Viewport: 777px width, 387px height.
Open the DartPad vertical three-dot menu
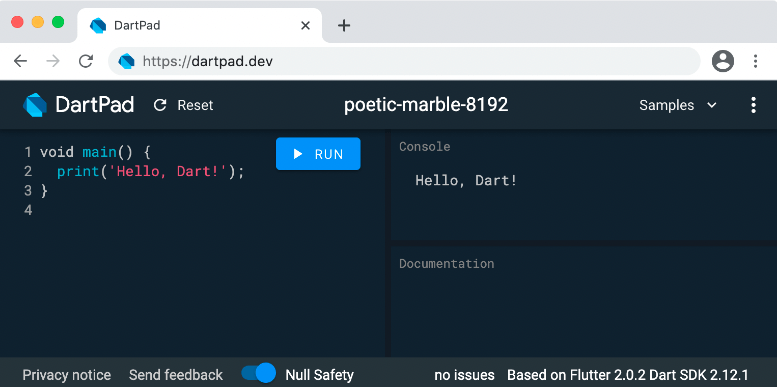coord(753,105)
